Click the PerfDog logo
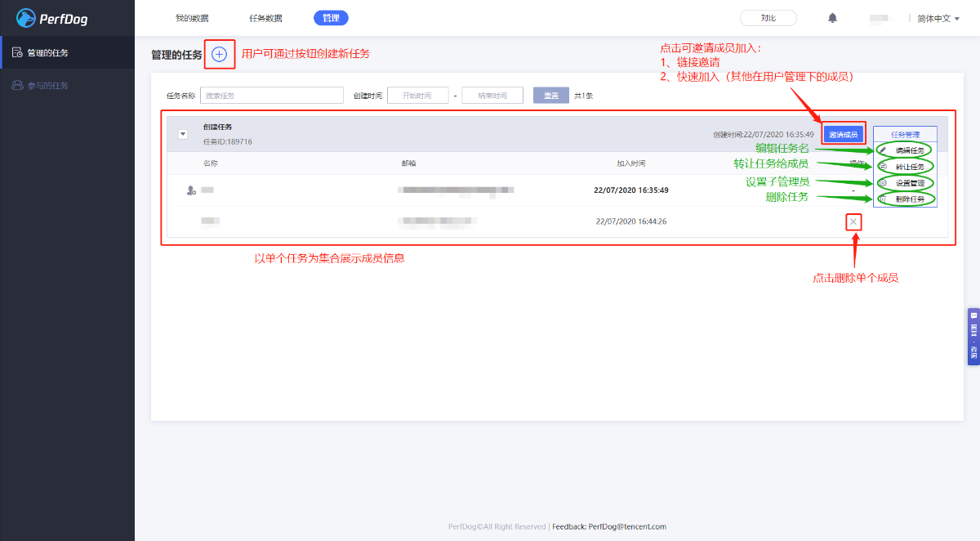 point(52,18)
